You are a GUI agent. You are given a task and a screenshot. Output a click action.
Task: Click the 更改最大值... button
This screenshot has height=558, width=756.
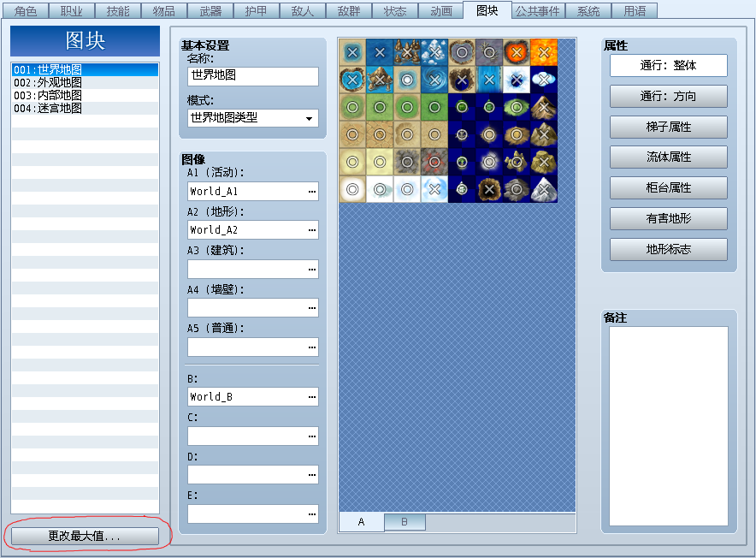85,536
